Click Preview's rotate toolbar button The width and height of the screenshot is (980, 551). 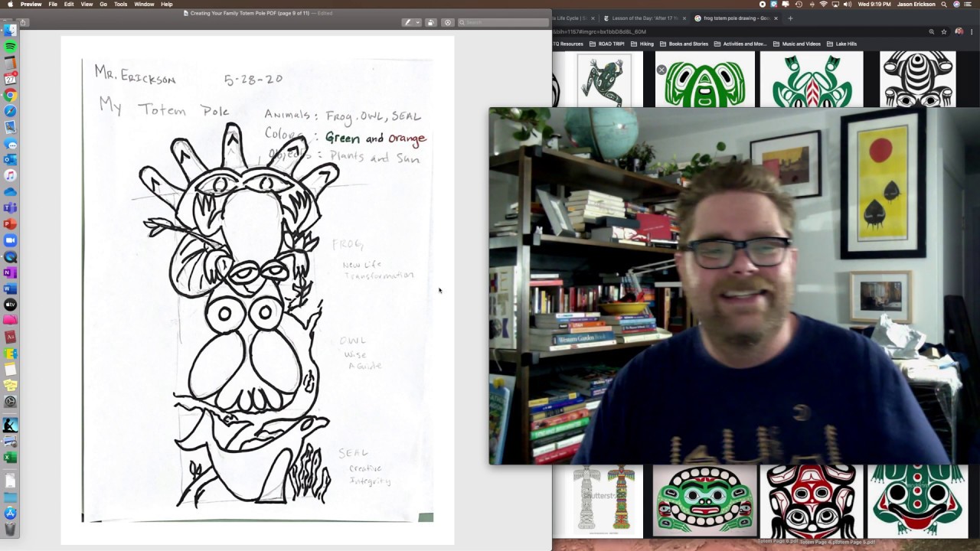[x=430, y=22]
